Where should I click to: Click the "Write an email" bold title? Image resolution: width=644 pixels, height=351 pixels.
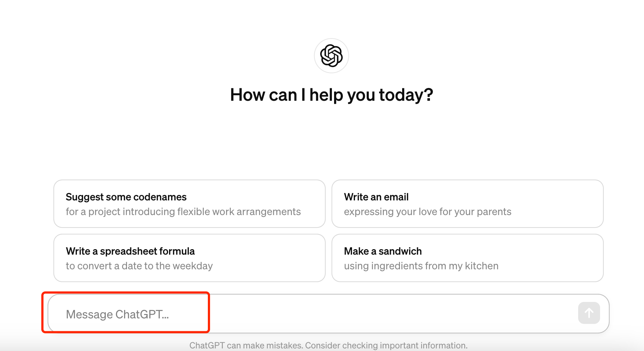376,197
